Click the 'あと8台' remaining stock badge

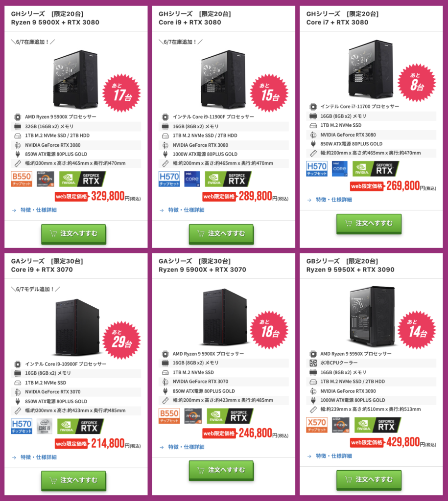pyautogui.click(x=417, y=83)
